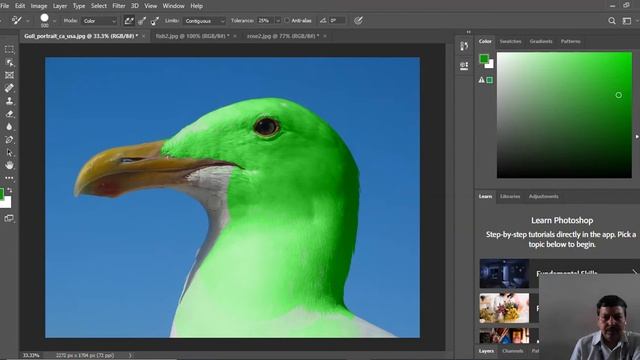Switch to the Patterns panel tab

coord(571,41)
